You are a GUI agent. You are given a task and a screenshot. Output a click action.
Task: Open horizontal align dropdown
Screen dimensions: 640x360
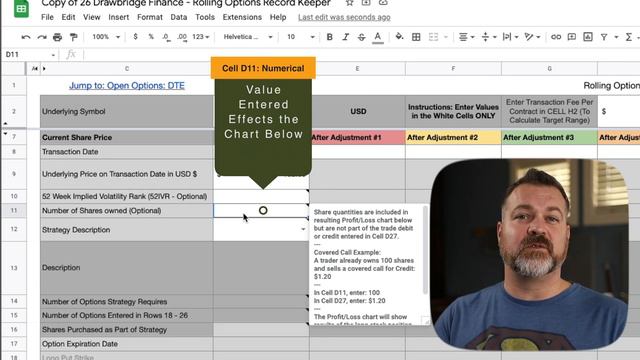click(x=466, y=37)
